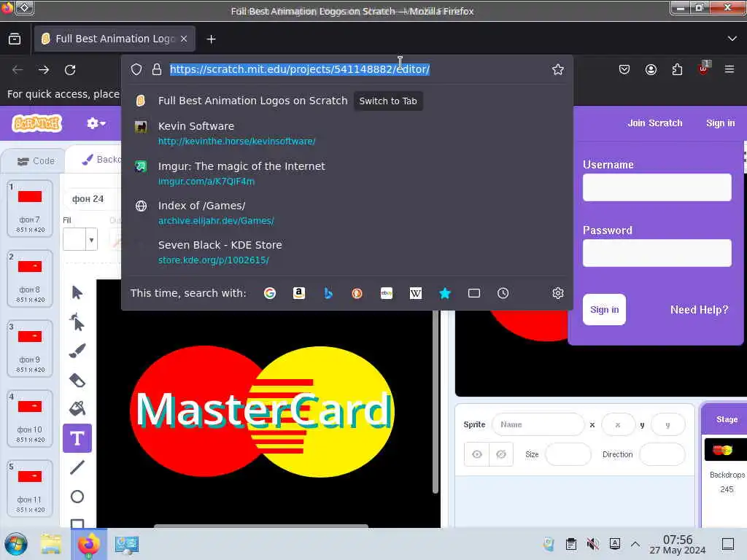The height and width of the screenshot is (560, 747).
Task: Open file manager from taskbar
Action: 51,544
